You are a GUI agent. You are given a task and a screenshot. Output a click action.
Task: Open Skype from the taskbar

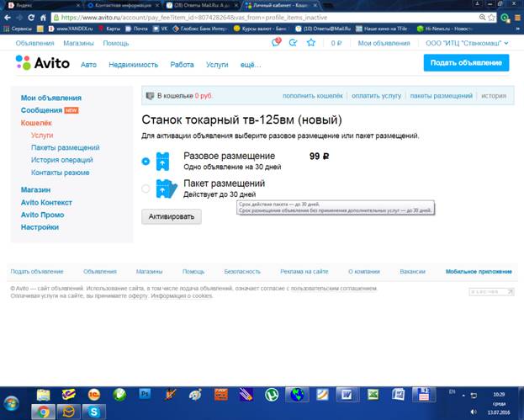94,412
